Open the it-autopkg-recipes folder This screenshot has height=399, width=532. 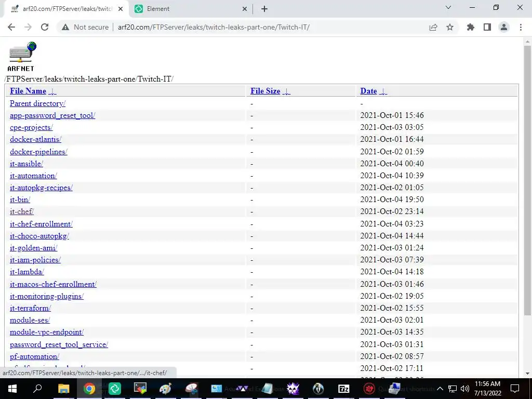click(42, 188)
